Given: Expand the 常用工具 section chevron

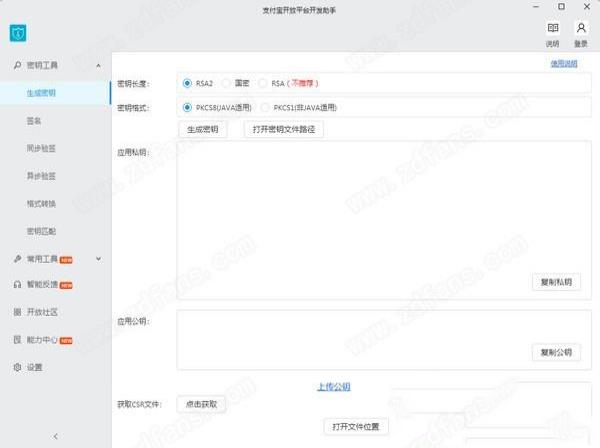Looking at the screenshot, I should pyautogui.click(x=98, y=259).
